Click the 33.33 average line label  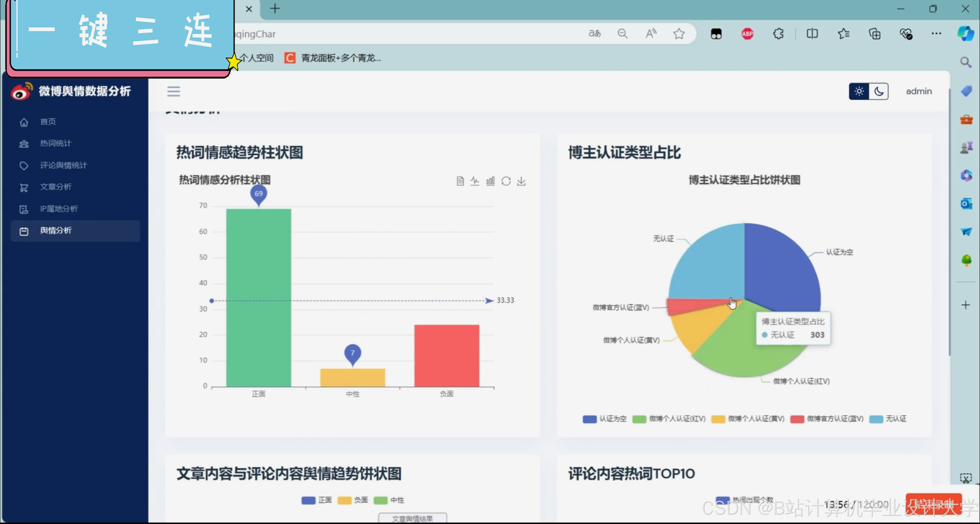tap(505, 301)
